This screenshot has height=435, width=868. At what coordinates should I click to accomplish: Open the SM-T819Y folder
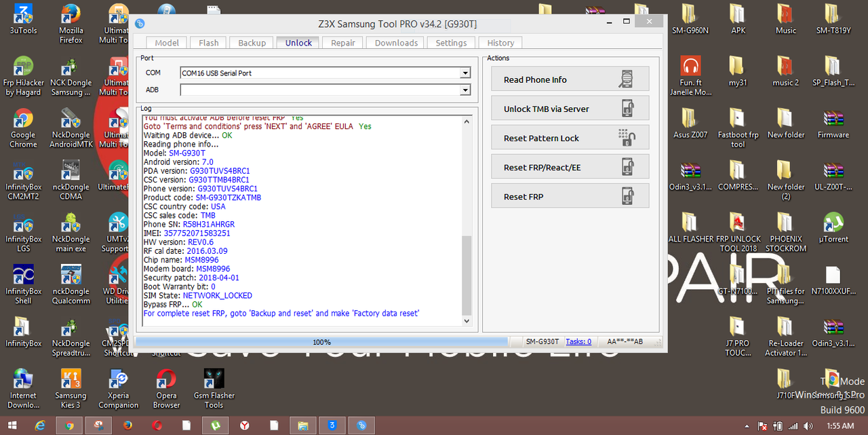coord(833,20)
